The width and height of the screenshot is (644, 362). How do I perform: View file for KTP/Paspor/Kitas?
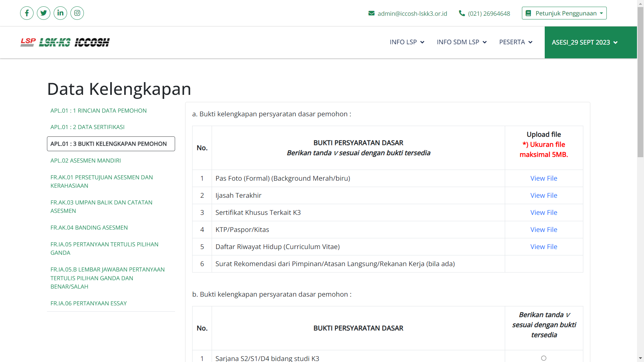point(544,230)
